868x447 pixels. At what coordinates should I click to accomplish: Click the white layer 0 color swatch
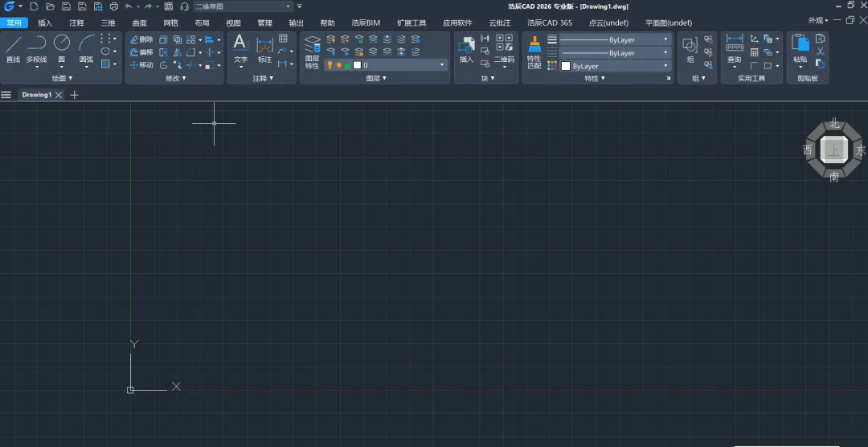coord(357,65)
